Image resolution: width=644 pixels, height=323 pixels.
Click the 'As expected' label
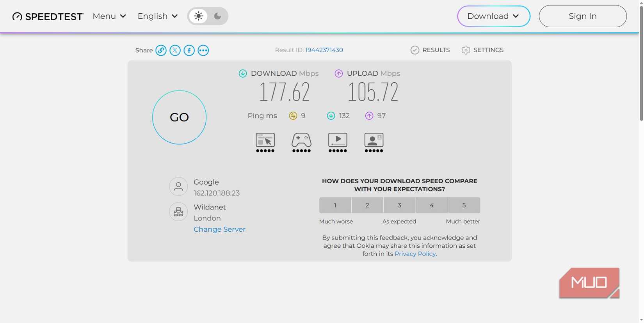click(399, 222)
